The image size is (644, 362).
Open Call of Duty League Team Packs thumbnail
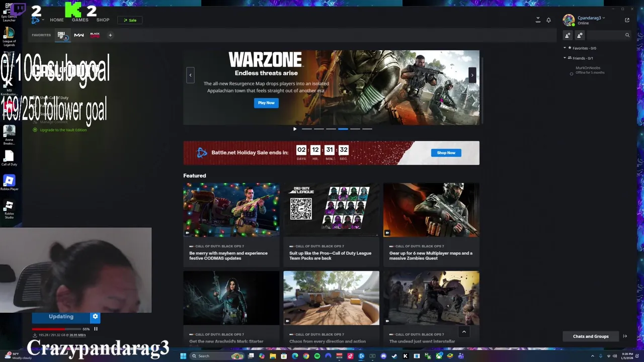coord(331,210)
